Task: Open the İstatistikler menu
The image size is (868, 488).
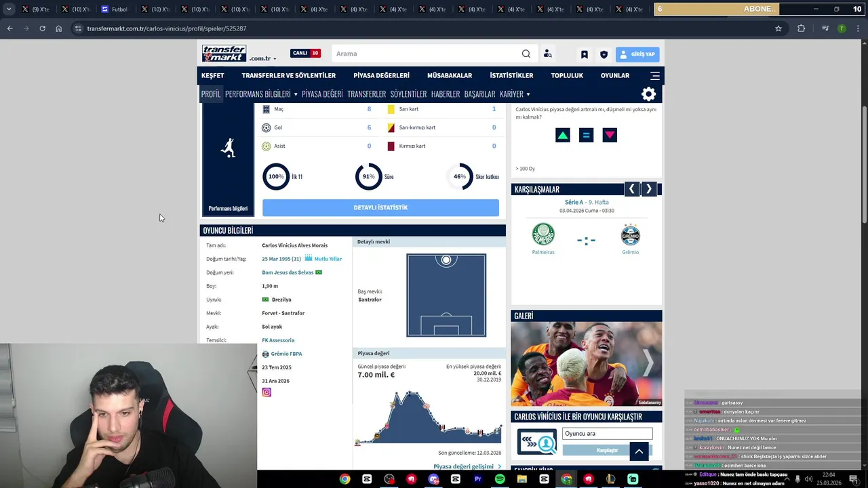Action: (511, 75)
